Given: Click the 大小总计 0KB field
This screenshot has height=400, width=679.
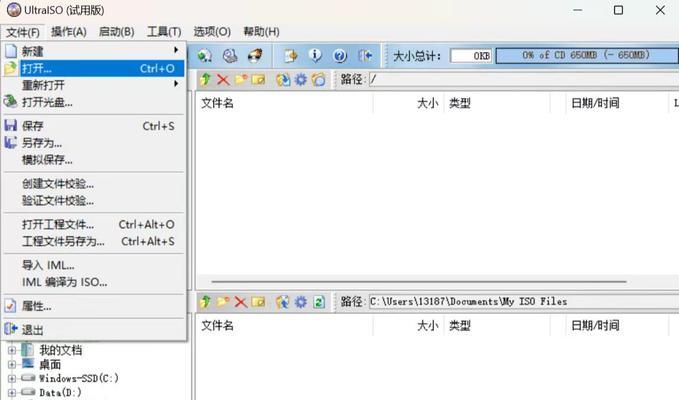Looking at the screenshot, I should (471, 56).
